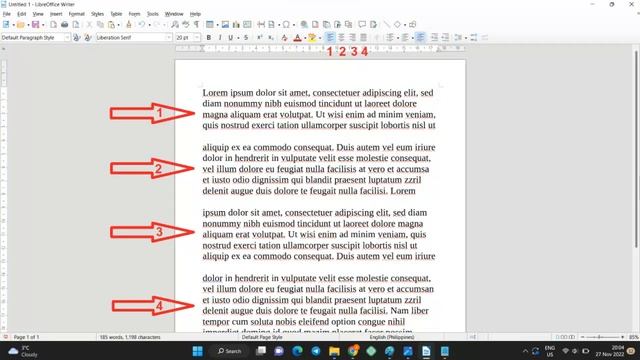Open the Edit menu

[22, 14]
